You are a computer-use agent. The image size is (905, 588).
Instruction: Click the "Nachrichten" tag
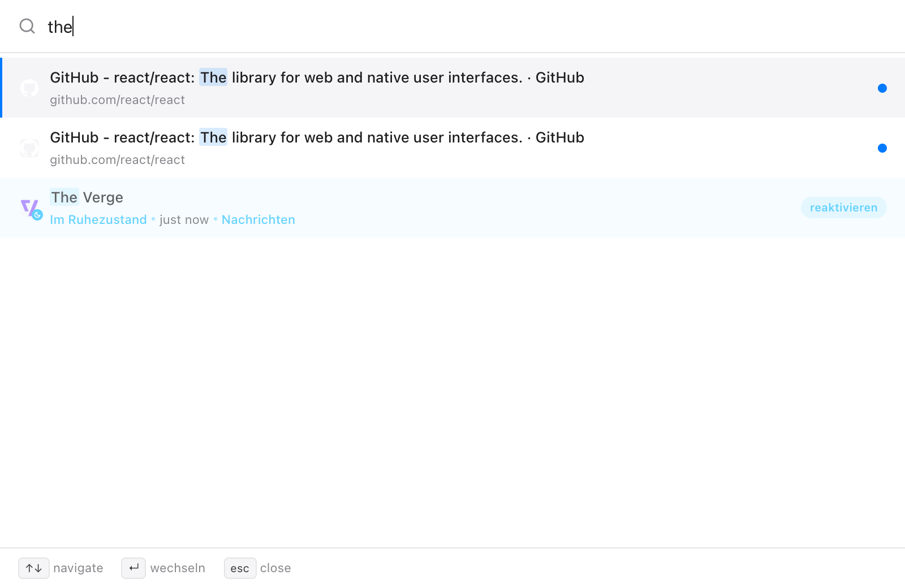258,220
